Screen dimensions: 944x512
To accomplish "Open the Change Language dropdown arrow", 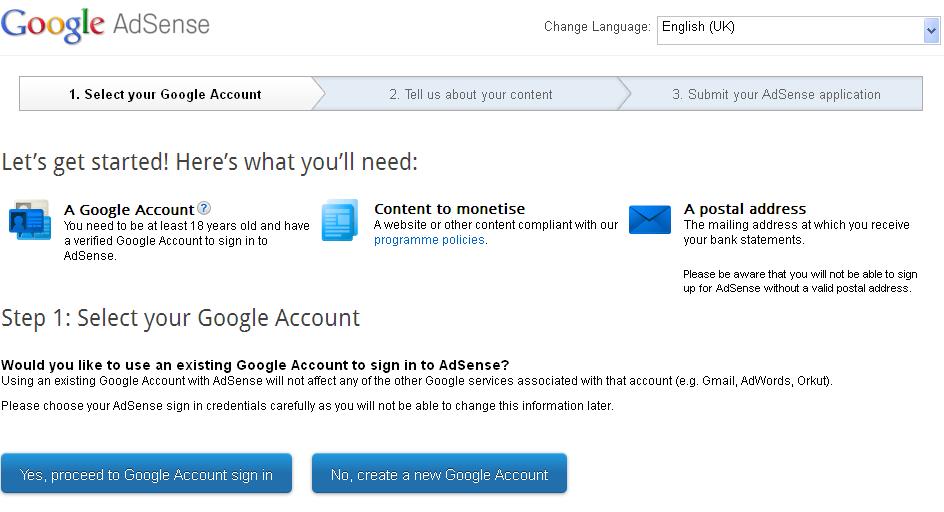I will click(931, 31).
